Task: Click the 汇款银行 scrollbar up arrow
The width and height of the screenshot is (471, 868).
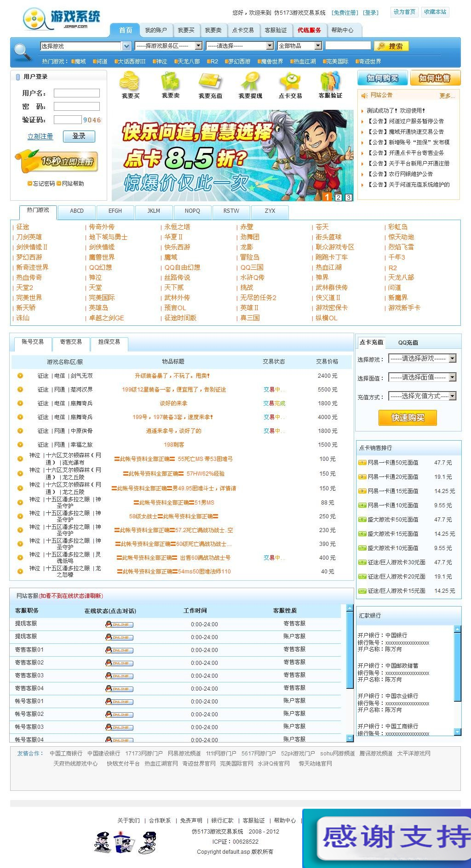Action: coord(457,629)
